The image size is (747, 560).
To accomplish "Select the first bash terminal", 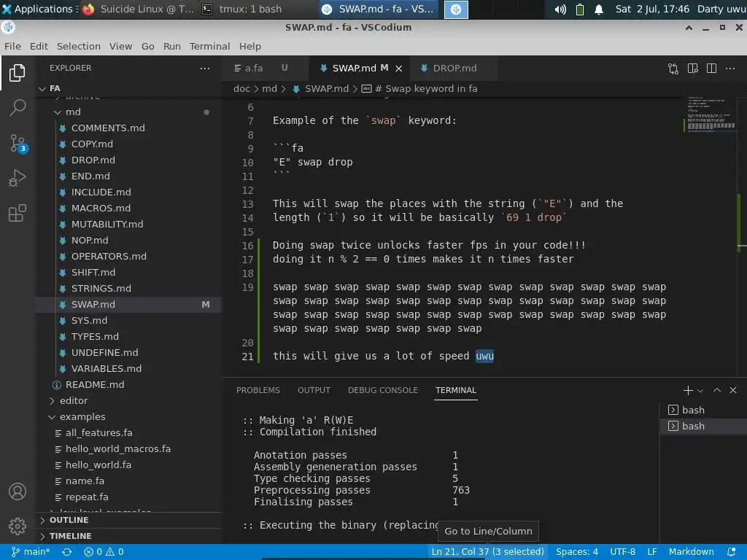I will tap(704, 410).
